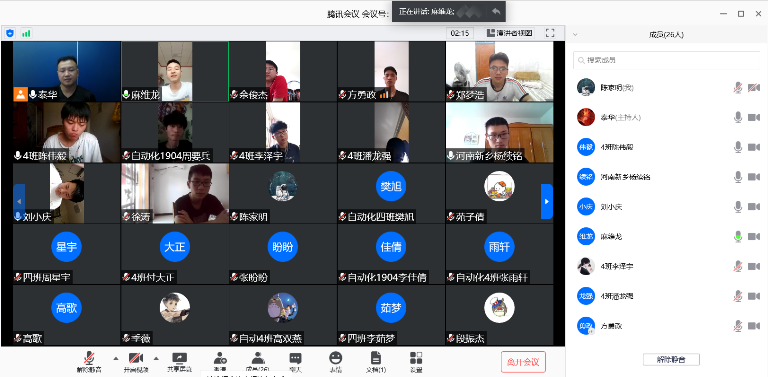This screenshot has width=768, height=377.
Task: Open the Share Screen option
Action: (x=179, y=361)
